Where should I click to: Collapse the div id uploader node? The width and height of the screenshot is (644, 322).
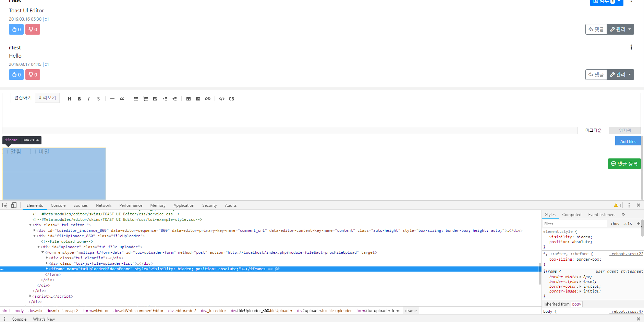[39, 247]
